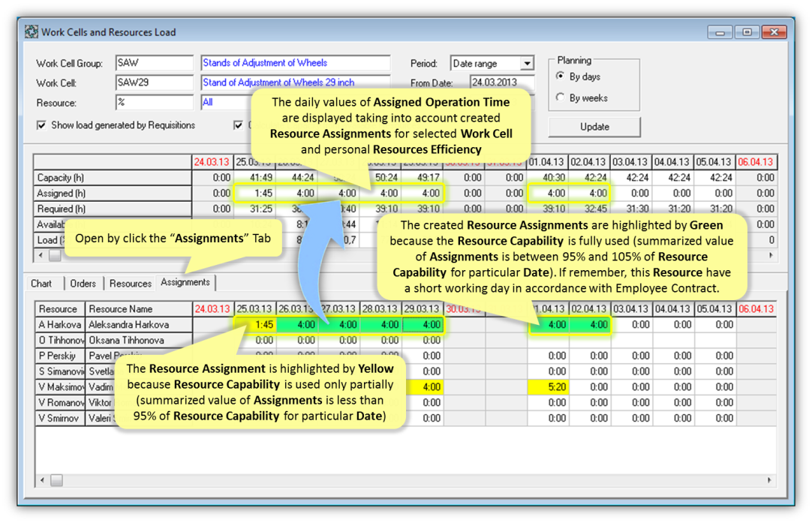This screenshot has width=812, height=523.
Task: Click the left scroll arrow under the Assignments grid
Action: 43,480
